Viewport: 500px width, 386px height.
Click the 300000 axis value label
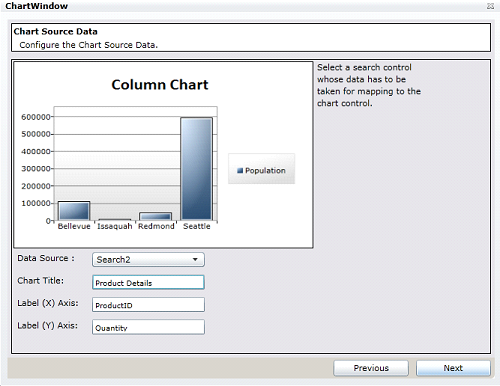pyautogui.click(x=36, y=169)
